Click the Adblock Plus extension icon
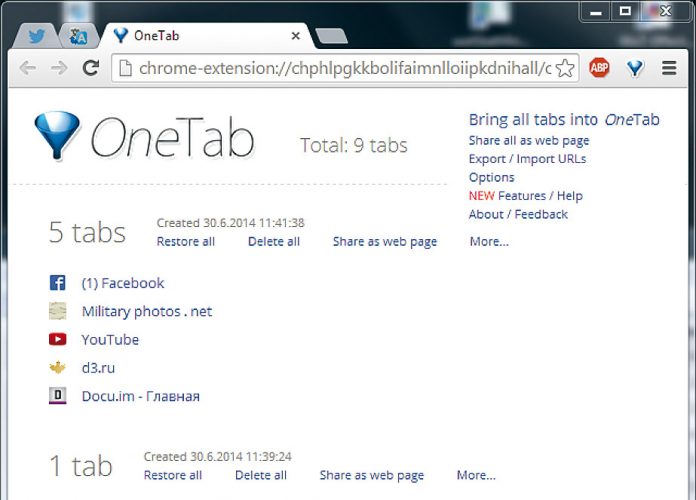The width and height of the screenshot is (696, 500). (599, 68)
